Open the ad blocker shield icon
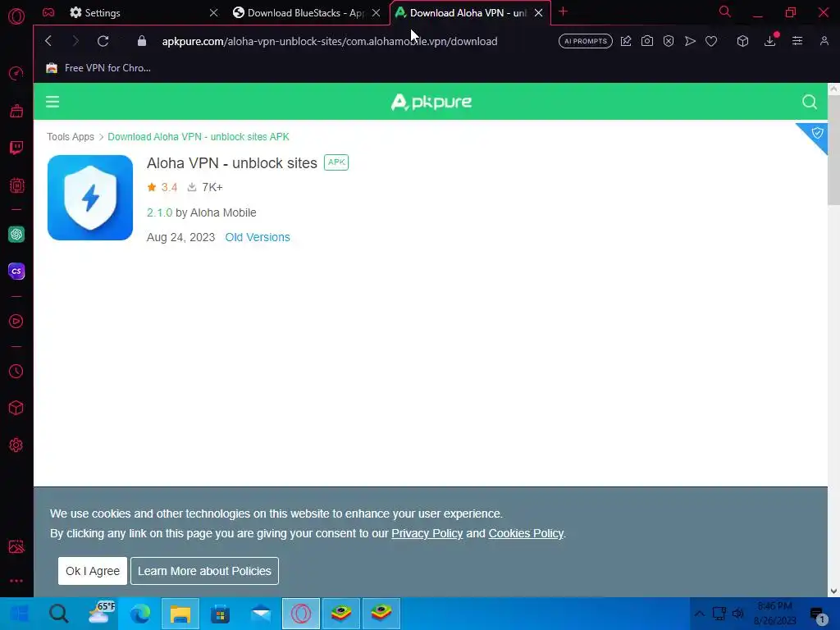This screenshot has height=630, width=840. [669, 41]
